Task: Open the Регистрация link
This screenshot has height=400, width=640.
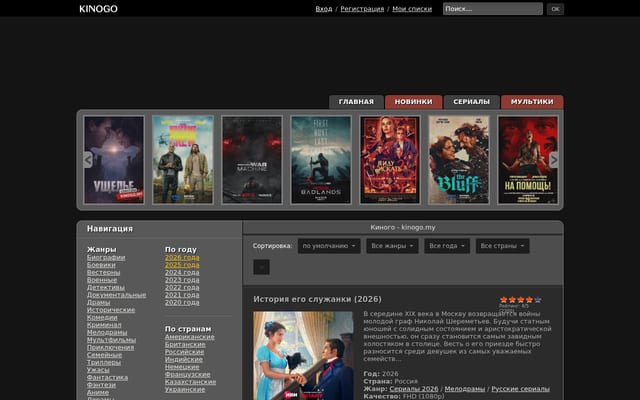Action: pyautogui.click(x=362, y=9)
